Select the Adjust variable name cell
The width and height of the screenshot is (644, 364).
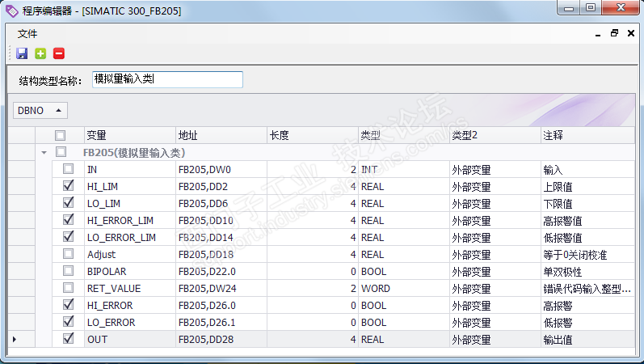click(x=130, y=255)
